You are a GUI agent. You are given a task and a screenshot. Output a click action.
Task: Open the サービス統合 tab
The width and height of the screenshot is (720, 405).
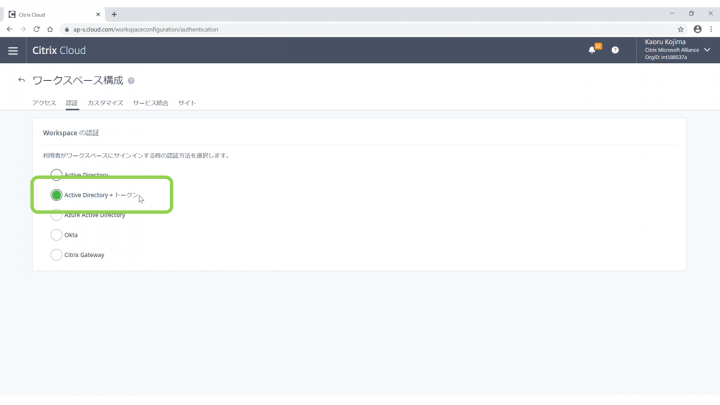(x=150, y=103)
